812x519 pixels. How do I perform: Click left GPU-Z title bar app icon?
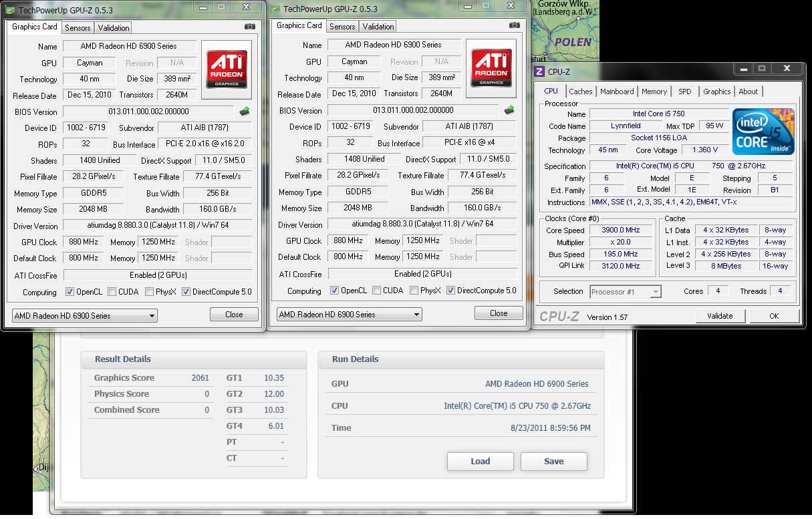pos(9,9)
